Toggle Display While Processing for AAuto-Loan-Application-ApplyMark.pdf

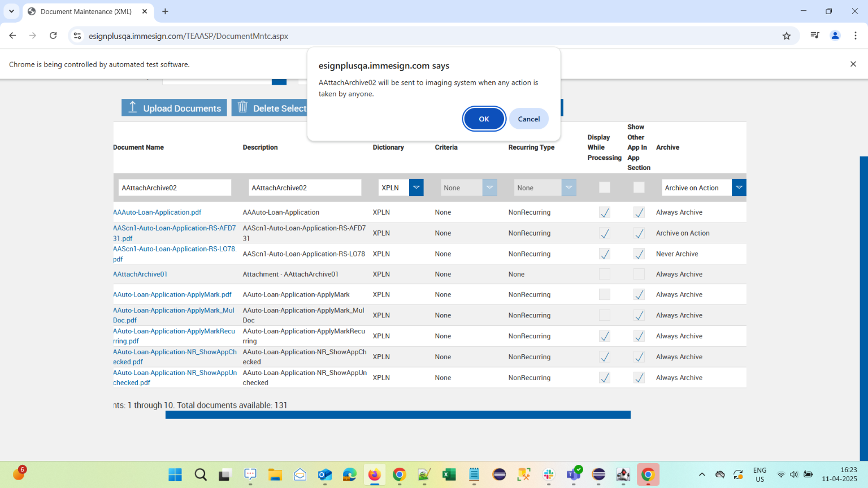pos(605,295)
